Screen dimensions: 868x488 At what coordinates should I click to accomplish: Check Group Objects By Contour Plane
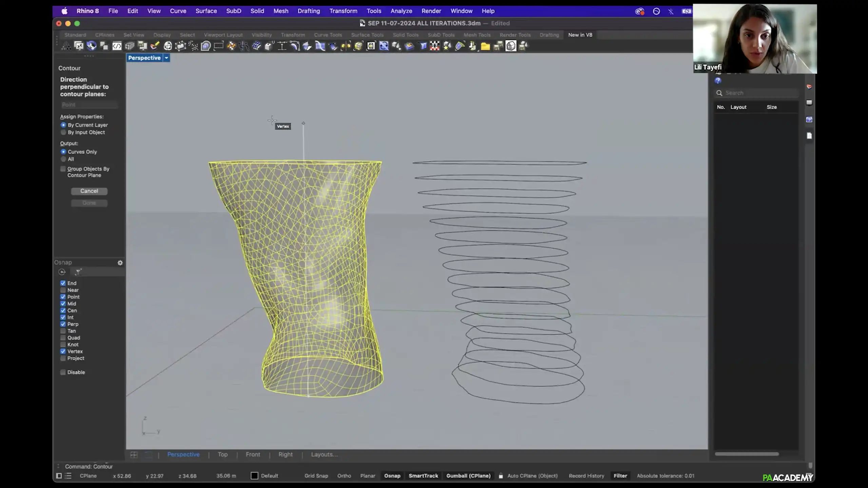(x=63, y=169)
